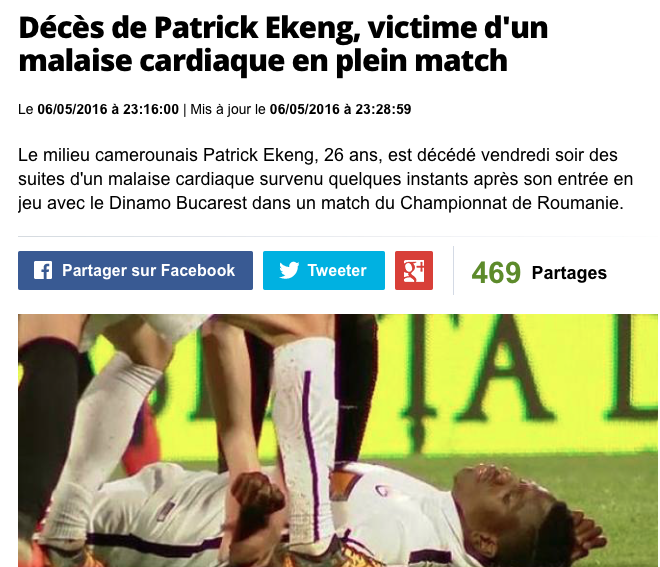Open the article photo of the player
The height and width of the screenshot is (567, 660).
coord(338,440)
